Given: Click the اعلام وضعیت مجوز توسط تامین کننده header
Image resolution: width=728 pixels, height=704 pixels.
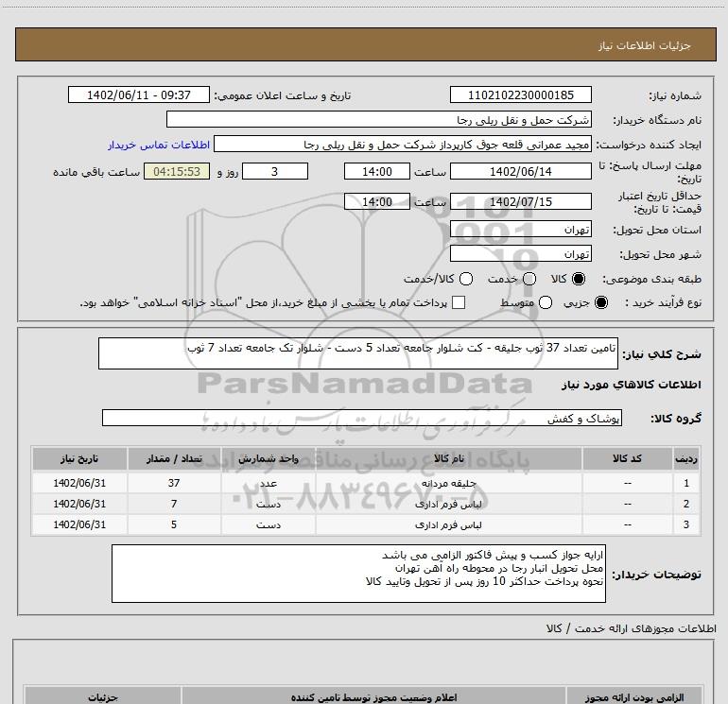Looking at the screenshot, I should (373, 697).
